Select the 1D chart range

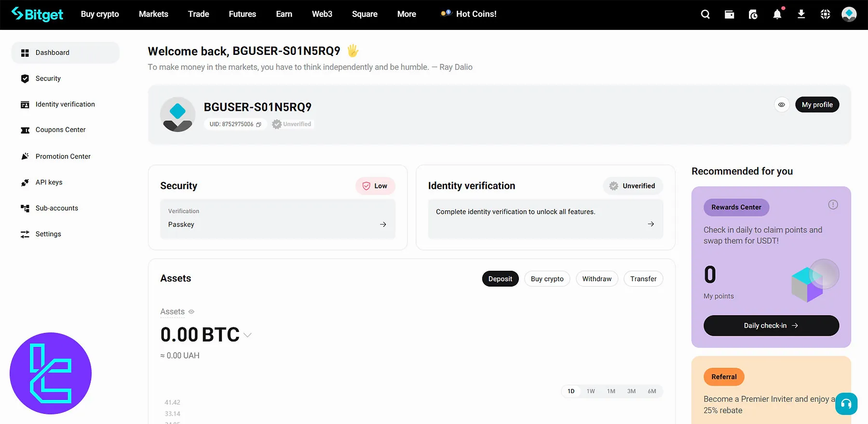pyautogui.click(x=571, y=391)
